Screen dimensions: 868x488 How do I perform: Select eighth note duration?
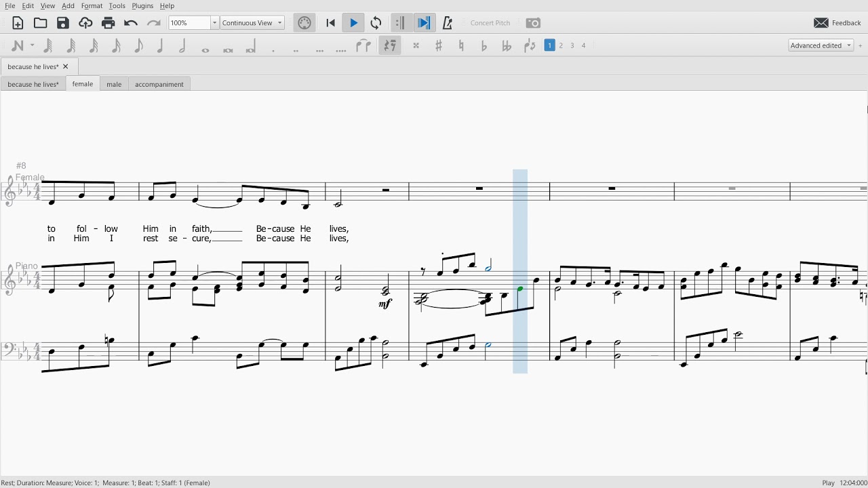click(138, 45)
